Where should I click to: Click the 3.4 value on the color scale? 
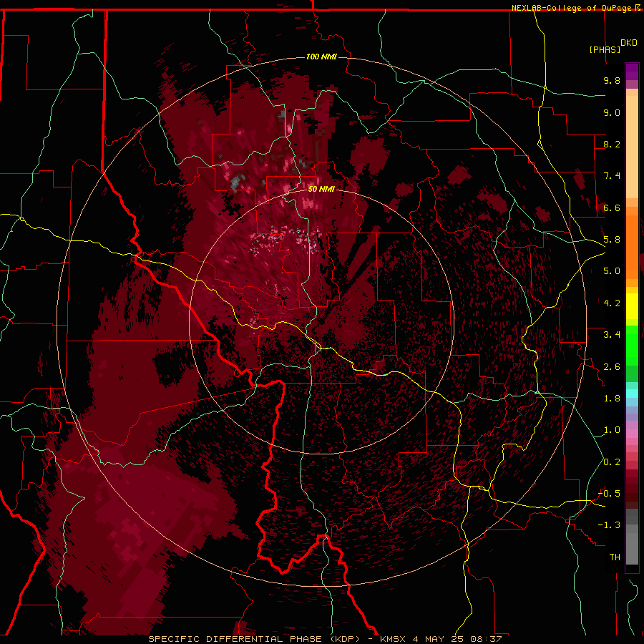[x=612, y=335]
